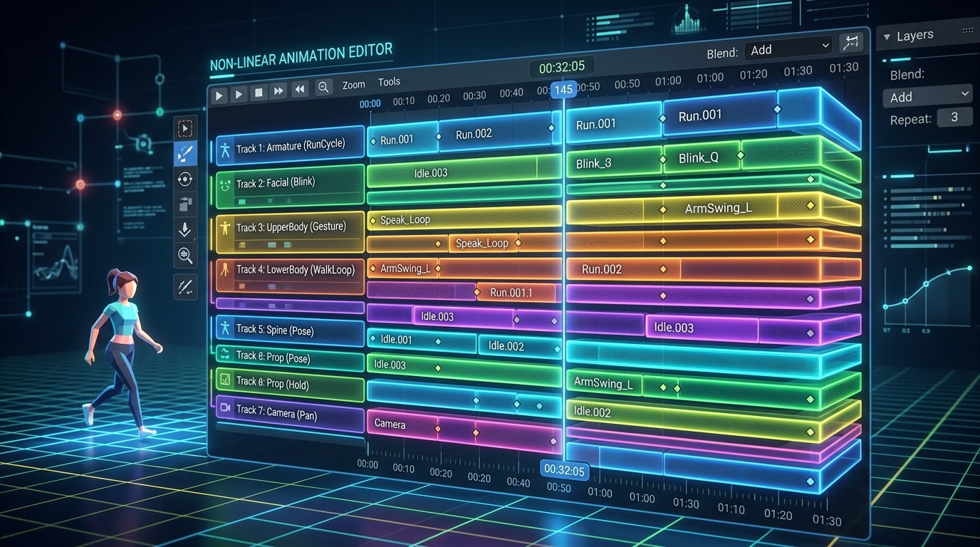The image size is (980, 547).
Task: Click the fast-forward transport button
Action: 279,90
